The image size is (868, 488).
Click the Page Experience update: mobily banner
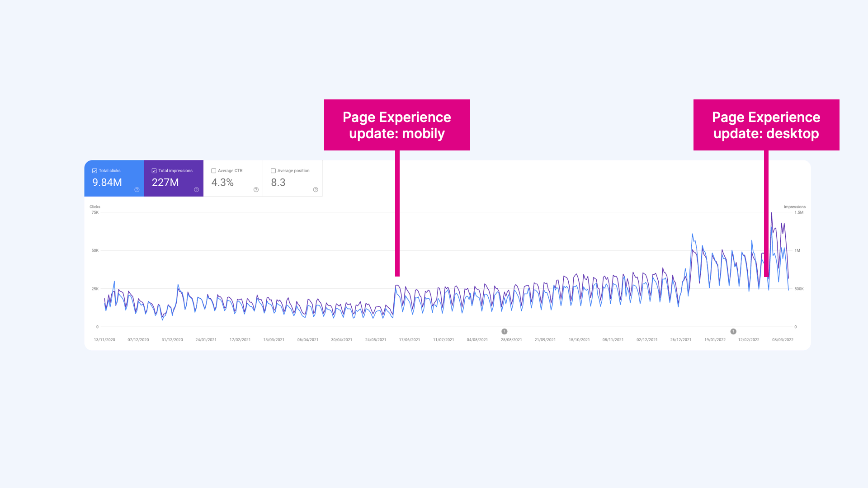(397, 125)
